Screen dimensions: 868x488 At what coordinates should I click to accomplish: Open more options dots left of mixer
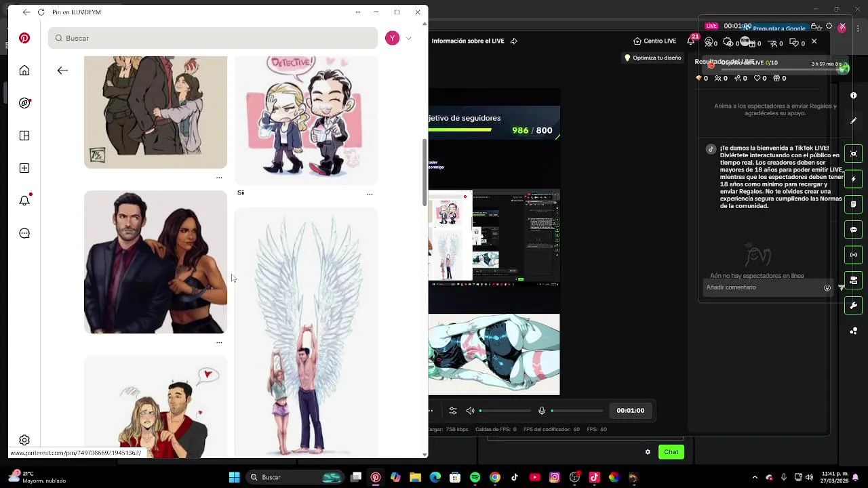(x=431, y=411)
